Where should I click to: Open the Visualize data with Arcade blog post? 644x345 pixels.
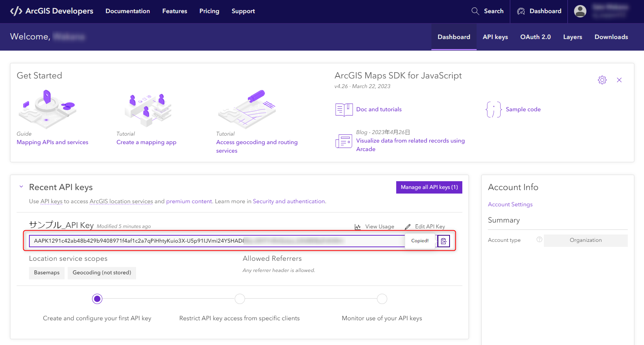pos(410,145)
